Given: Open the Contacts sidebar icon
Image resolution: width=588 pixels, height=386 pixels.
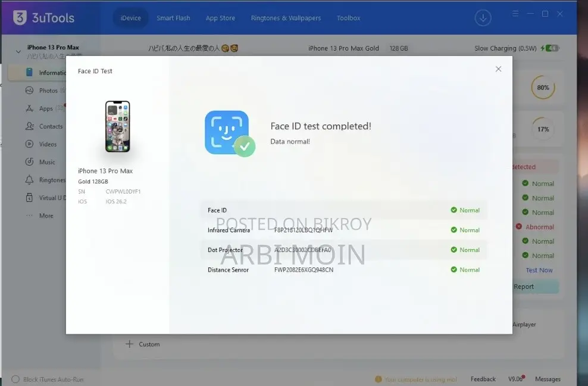Looking at the screenshot, I should coord(29,126).
